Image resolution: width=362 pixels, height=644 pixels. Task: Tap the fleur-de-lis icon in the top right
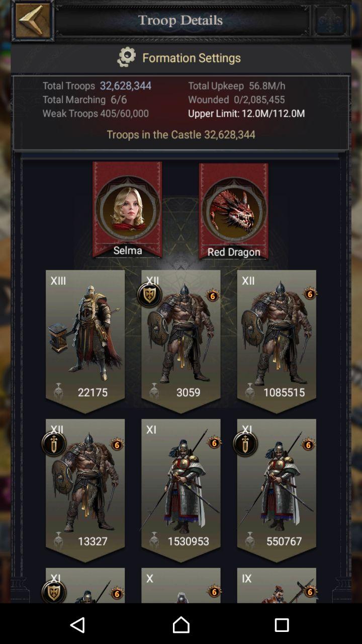(x=330, y=21)
